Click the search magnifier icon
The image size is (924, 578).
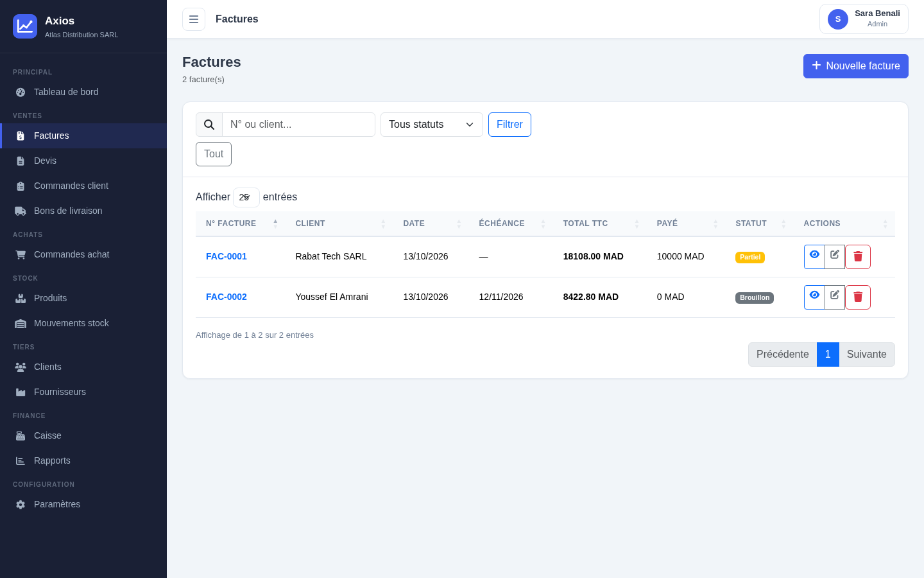[x=209, y=125]
